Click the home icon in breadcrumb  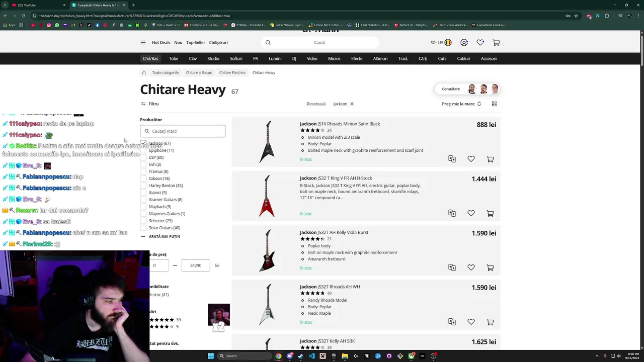click(x=143, y=72)
